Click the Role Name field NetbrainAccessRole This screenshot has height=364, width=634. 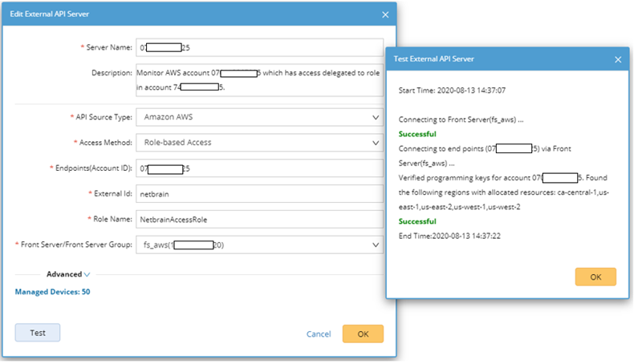(x=259, y=220)
